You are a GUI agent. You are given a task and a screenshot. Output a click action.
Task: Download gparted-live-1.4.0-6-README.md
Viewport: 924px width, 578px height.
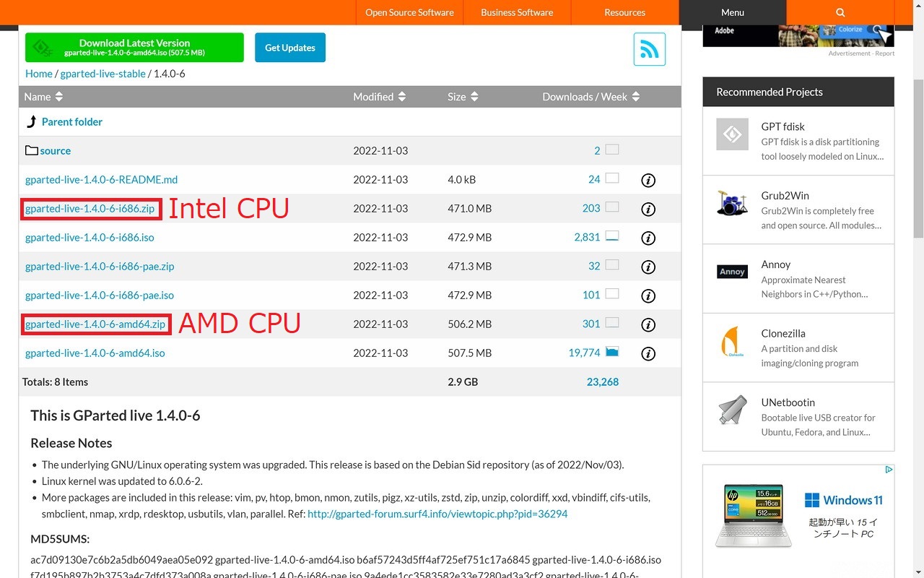click(x=101, y=180)
